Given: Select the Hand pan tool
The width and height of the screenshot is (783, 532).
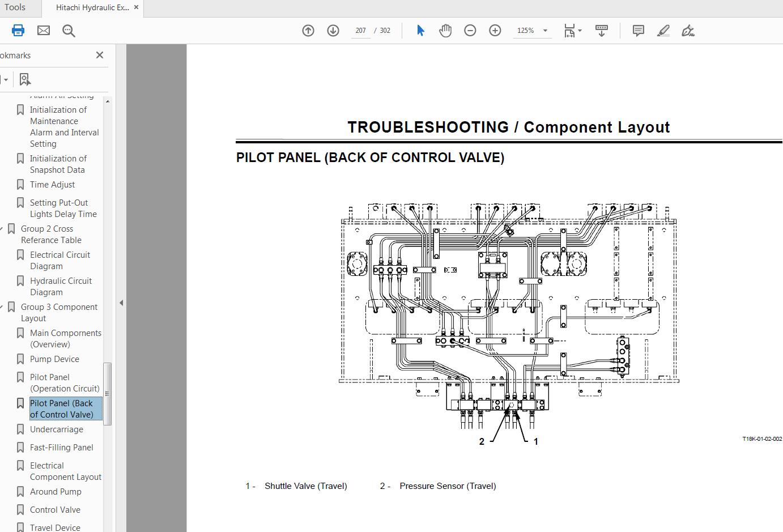Looking at the screenshot, I should tap(445, 31).
